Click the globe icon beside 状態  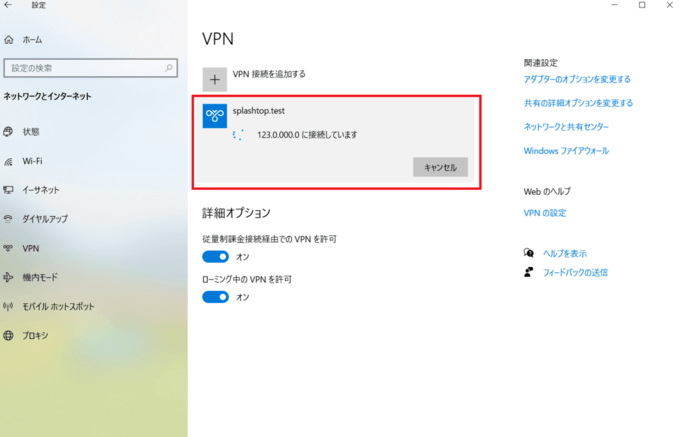click(x=8, y=132)
